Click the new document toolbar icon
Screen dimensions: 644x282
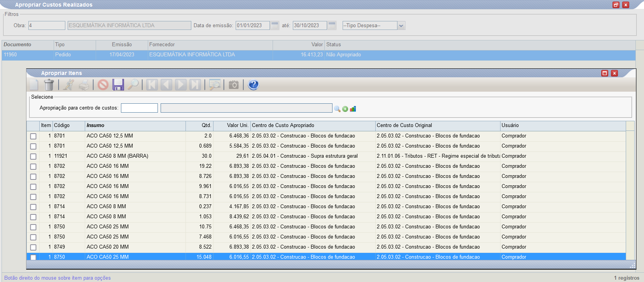[x=34, y=85]
